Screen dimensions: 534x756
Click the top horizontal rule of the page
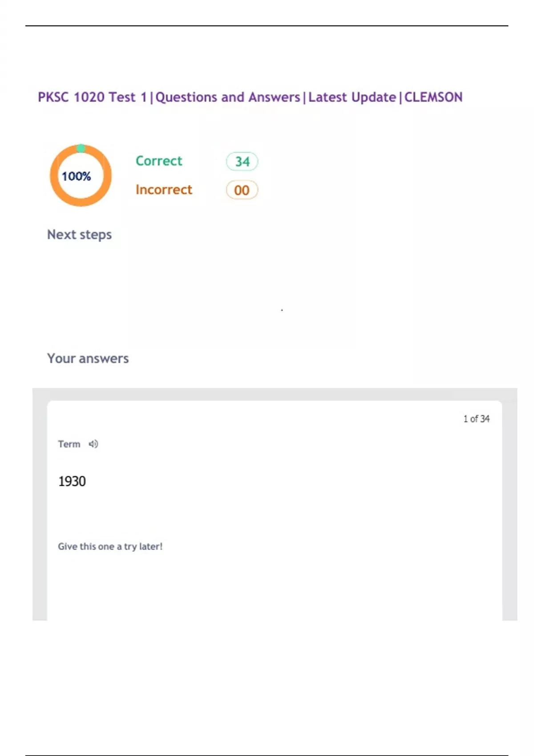tap(267, 26)
